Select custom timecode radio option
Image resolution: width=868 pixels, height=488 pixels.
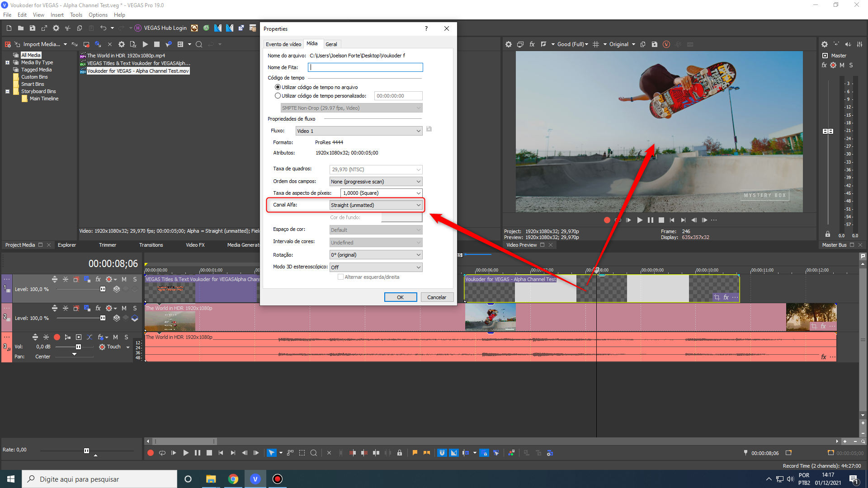click(278, 96)
